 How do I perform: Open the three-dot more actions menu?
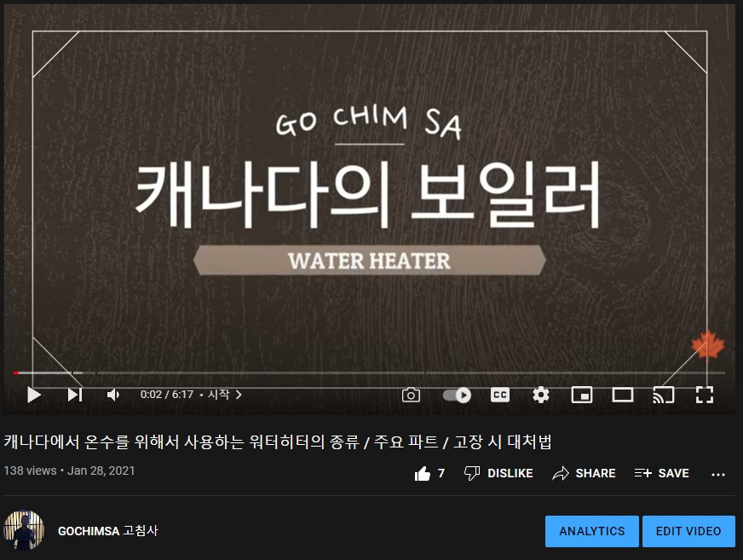pyautogui.click(x=718, y=474)
